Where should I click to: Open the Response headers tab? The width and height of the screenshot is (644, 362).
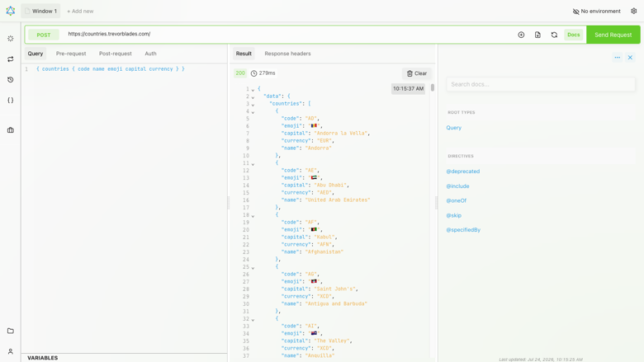click(x=287, y=54)
